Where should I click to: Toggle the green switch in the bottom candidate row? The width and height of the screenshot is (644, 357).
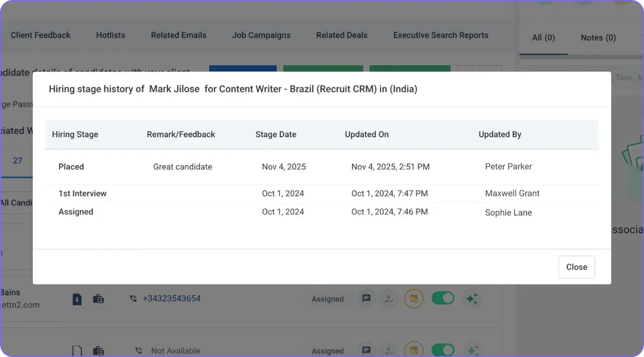coord(443,350)
